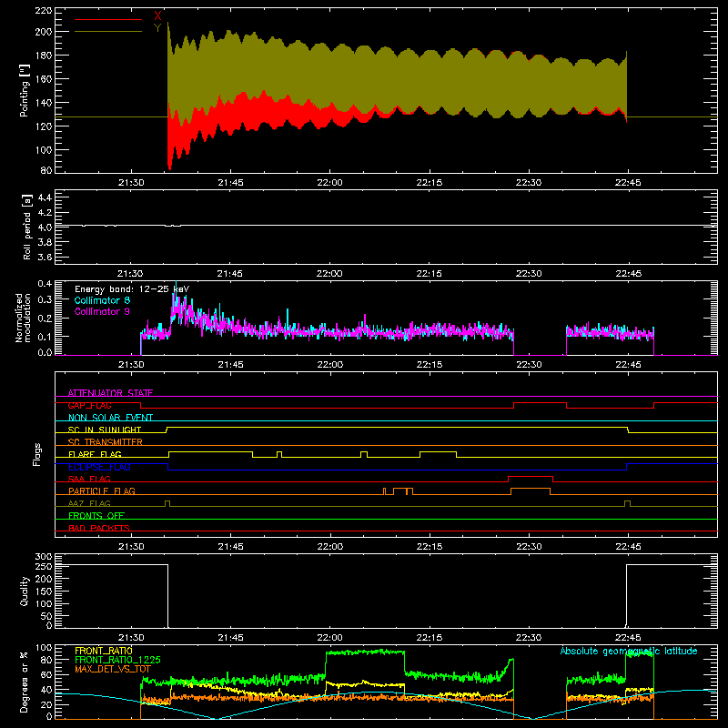Click the SC_TRANSMITTER flag label
This screenshot has width=728, height=728.
[106, 441]
